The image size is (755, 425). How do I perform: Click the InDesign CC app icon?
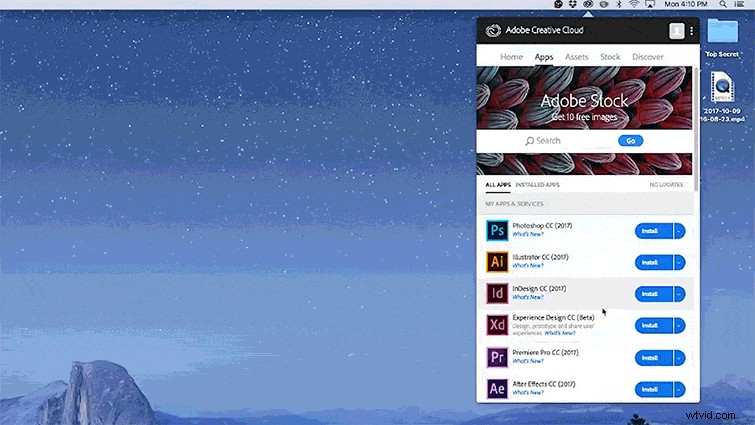497,293
